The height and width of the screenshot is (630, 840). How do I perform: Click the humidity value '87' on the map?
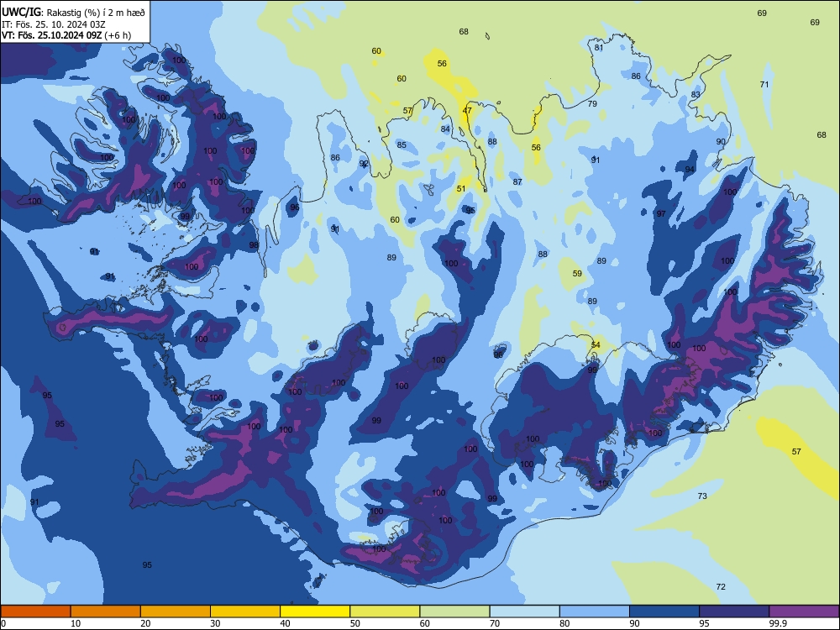517,181
